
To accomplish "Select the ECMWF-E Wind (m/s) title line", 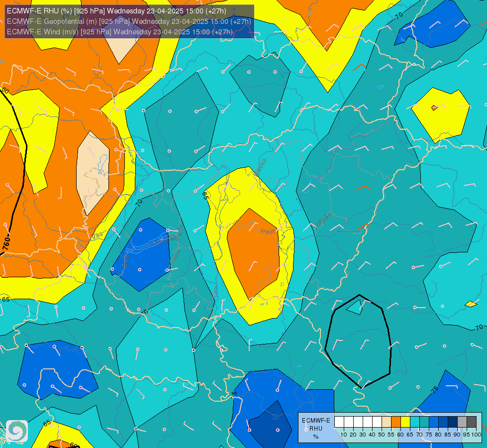I will coord(119,32).
